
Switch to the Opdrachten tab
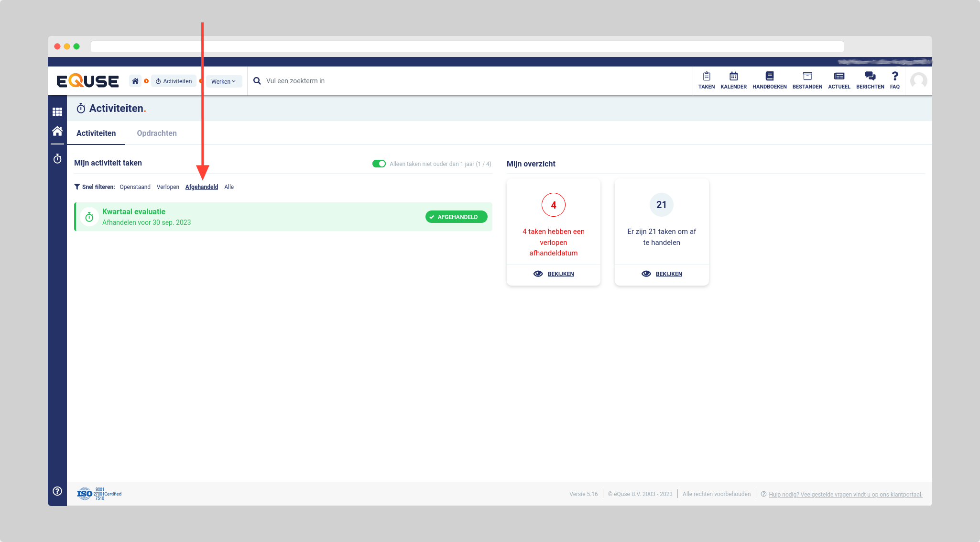(x=157, y=133)
